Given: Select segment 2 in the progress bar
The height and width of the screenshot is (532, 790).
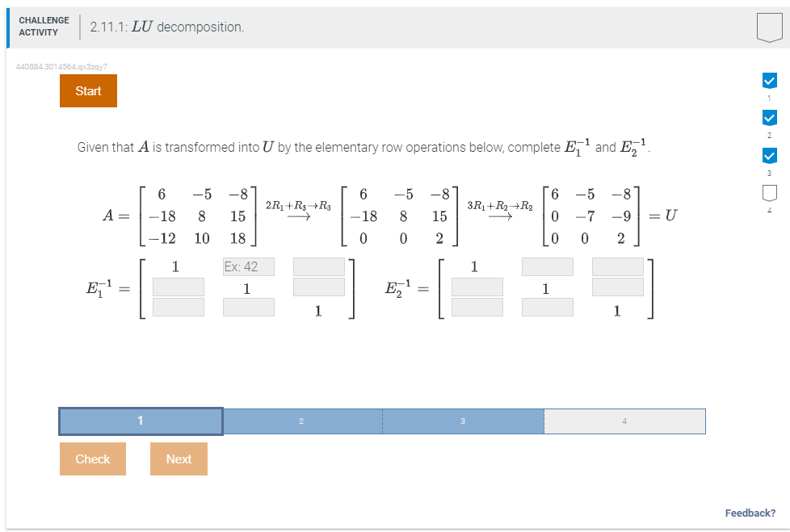Looking at the screenshot, I should click(x=300, y=421).
